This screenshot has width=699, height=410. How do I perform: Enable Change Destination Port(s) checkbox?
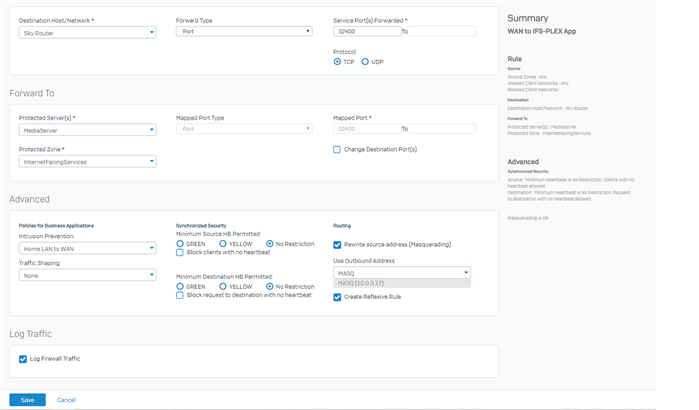pos(337,149)
